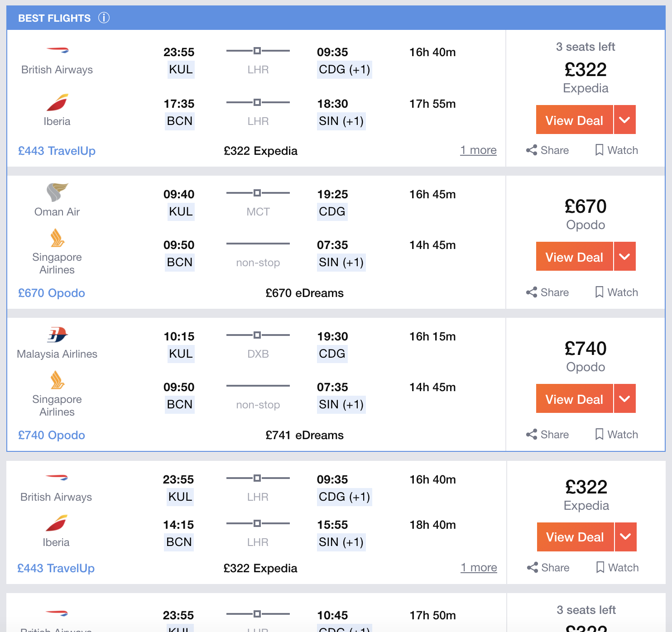
Task: Open dropdown arrow beside £670 View Deal
Action: pyautogui.click(x=625, y=257)
